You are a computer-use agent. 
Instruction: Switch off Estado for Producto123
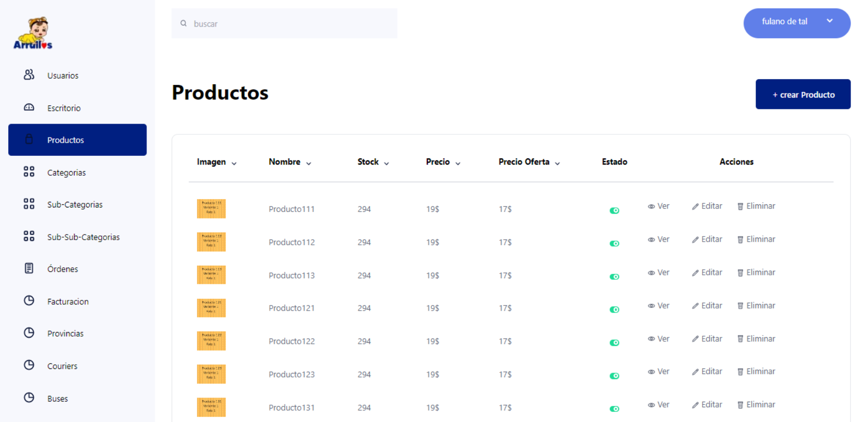pyautogui.click(x=614, y=376)
